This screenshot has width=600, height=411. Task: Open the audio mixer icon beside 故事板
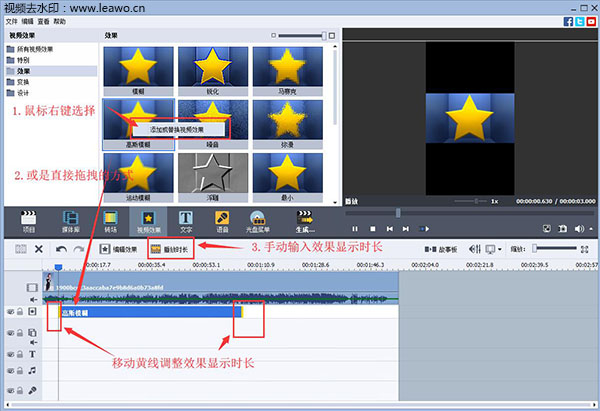(475, 249)
